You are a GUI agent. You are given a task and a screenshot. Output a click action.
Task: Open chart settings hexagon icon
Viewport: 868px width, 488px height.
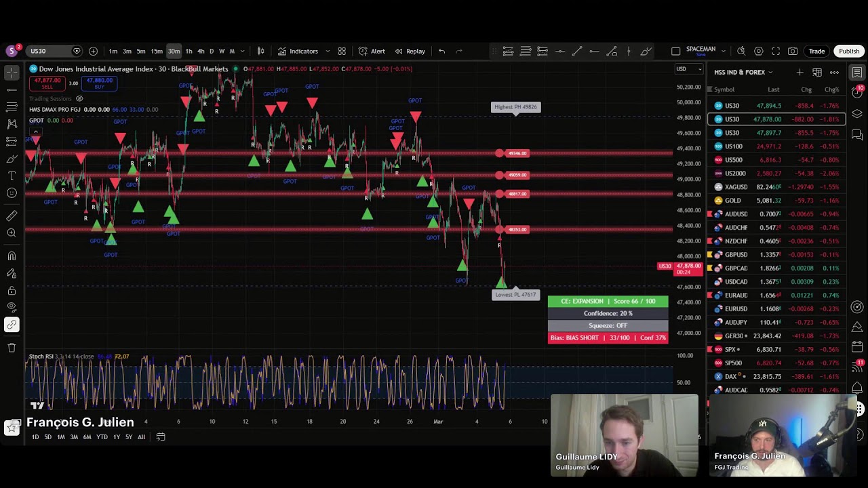pos(759,51)
